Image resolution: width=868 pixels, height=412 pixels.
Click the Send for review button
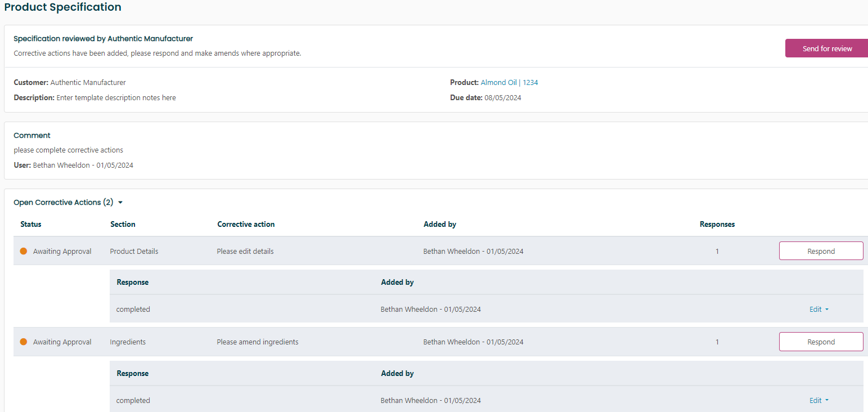[826, 48]
